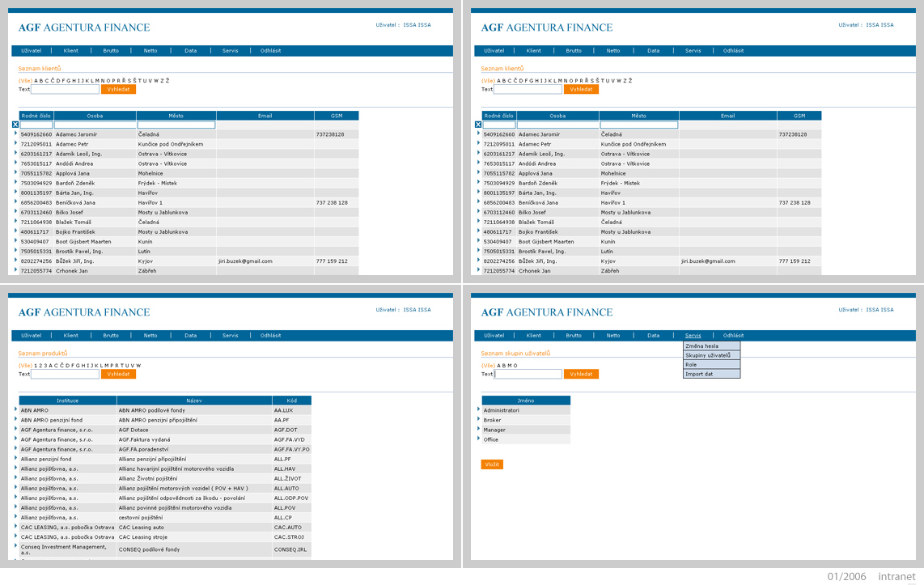
Task: Click the orange Vložit button
Action: point(492,464)
